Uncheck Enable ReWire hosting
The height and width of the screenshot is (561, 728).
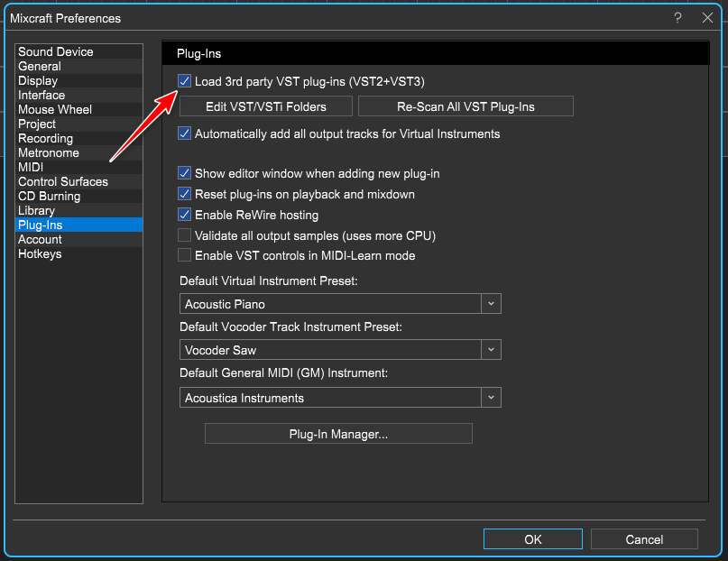tap(184, 215)
